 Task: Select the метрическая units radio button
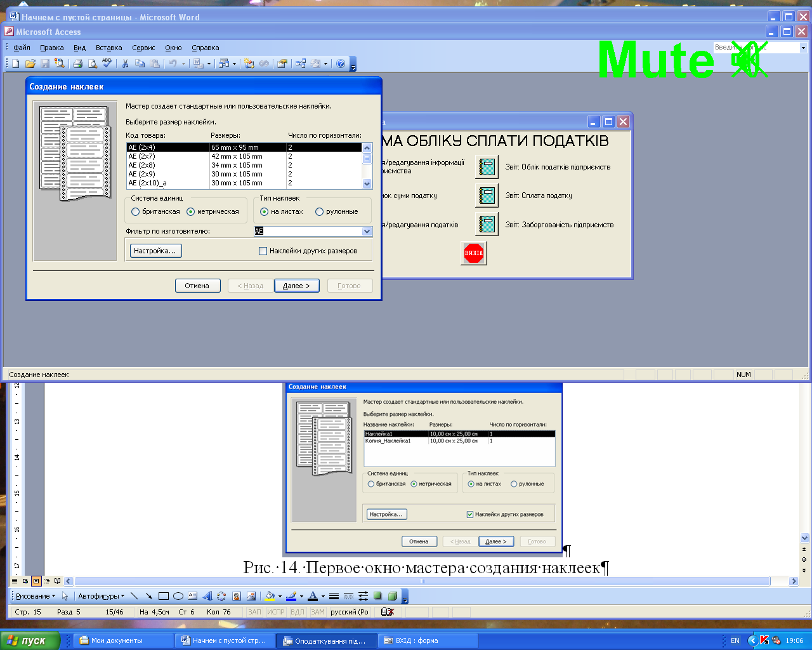[x=191, y=212]
